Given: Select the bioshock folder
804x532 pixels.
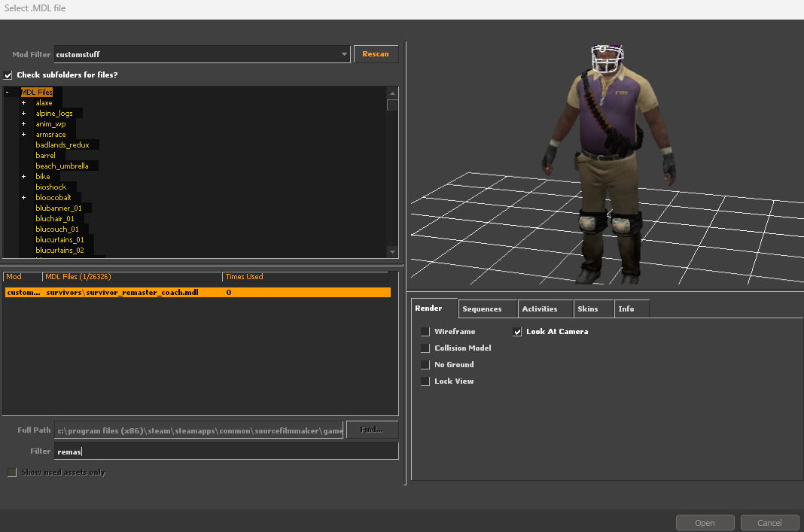Looking at the screenshot, I should [50, 187].
